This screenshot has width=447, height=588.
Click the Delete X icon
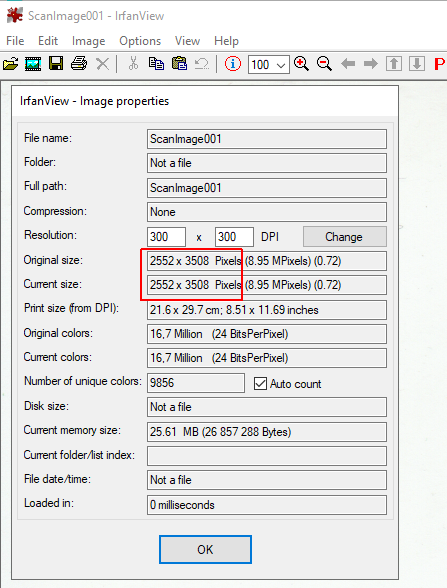(102, 64)
